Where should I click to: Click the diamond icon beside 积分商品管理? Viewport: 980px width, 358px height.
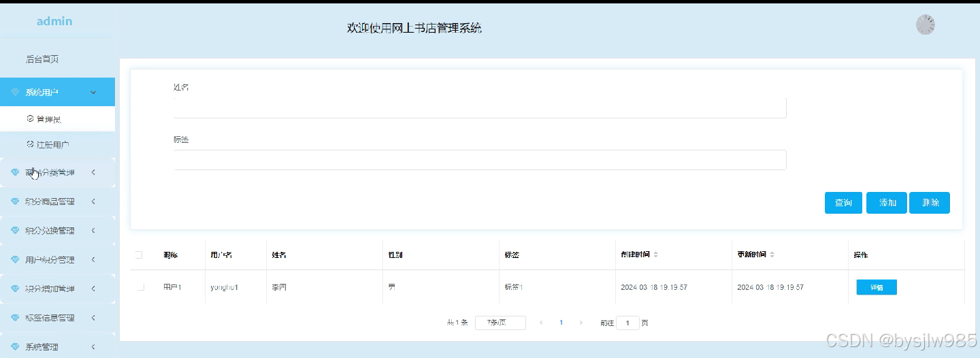15,201
